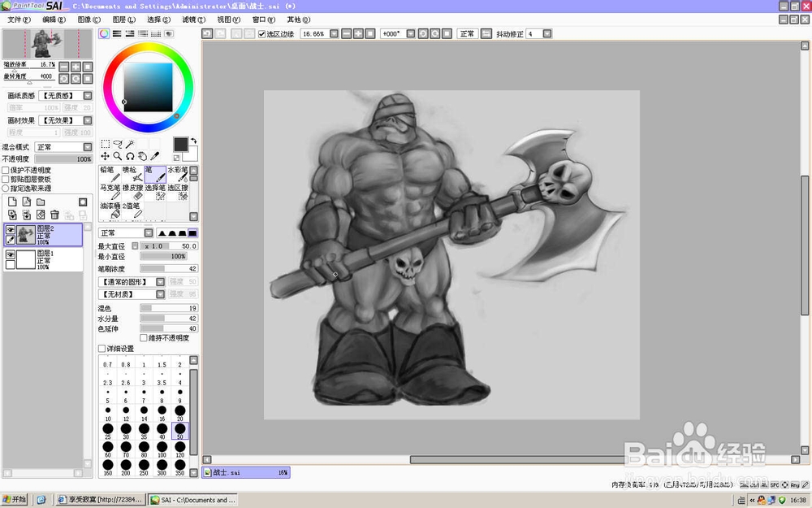Enable 详细设置 checkbox
The image size is (812, 508).
(x=101, y=349)
